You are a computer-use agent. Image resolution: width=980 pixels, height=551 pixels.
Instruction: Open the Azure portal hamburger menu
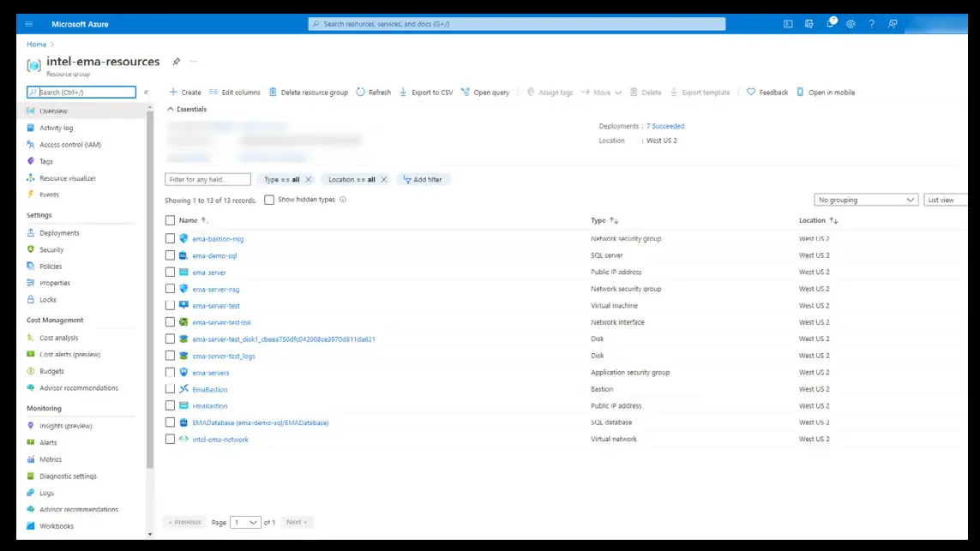point(29,24)
